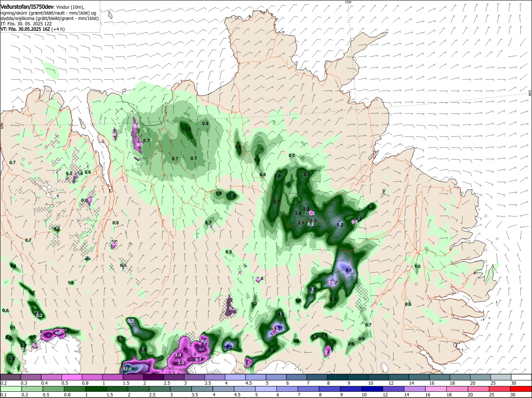Click the 15W longitude label

tap(348, 2)
